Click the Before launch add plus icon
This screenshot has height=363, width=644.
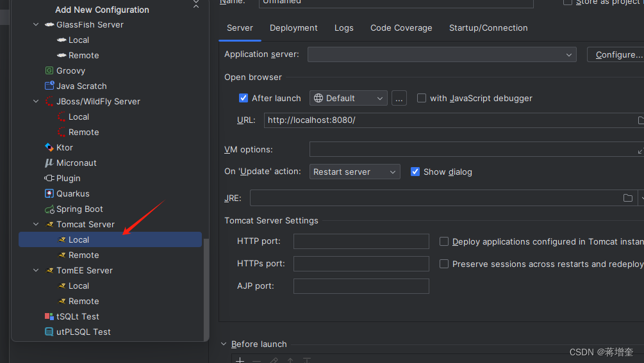tap(240, 360)
